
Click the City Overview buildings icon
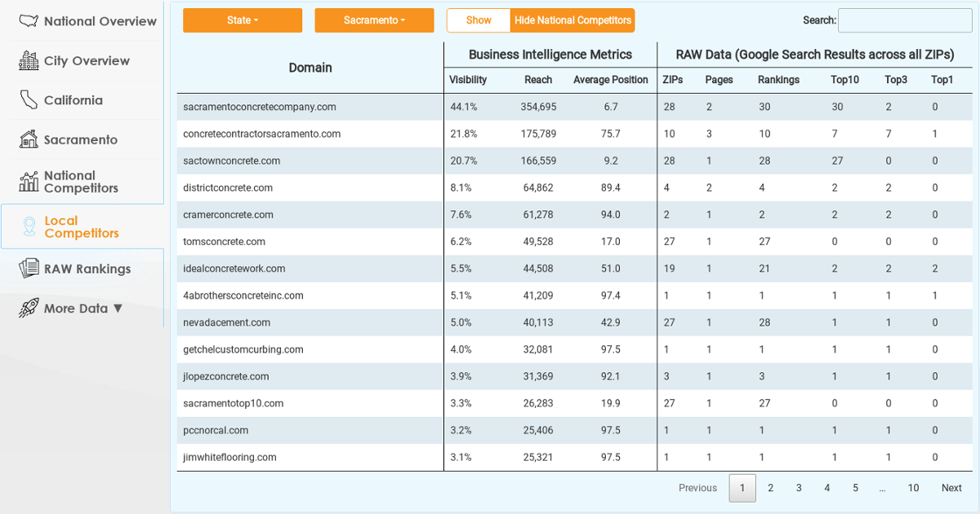(29, 60)
